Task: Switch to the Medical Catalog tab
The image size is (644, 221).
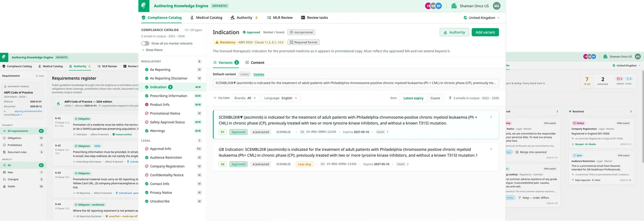Action: pyautogui.click(x=206, y=18)
